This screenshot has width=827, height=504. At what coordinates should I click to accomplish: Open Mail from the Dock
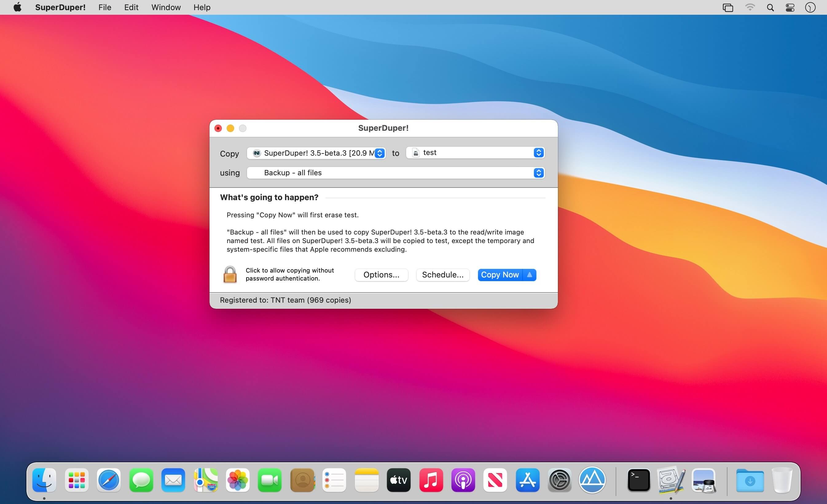(x=173, y=480)
